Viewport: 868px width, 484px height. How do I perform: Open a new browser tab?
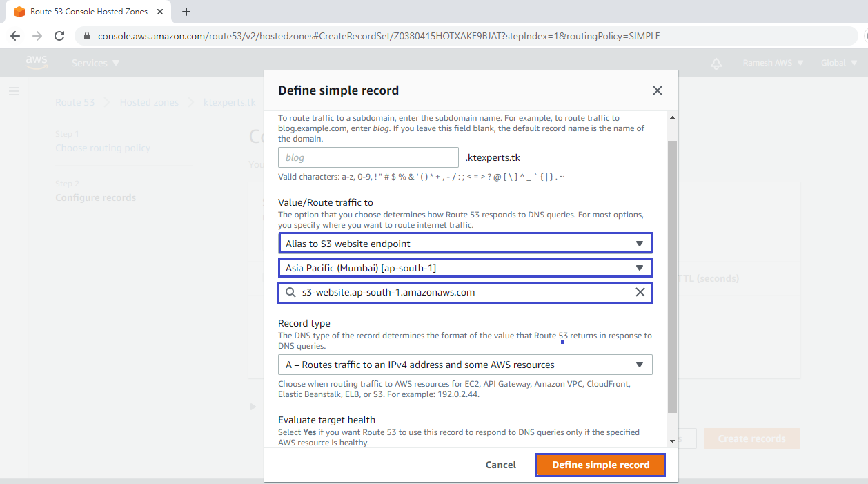(186, 12)
